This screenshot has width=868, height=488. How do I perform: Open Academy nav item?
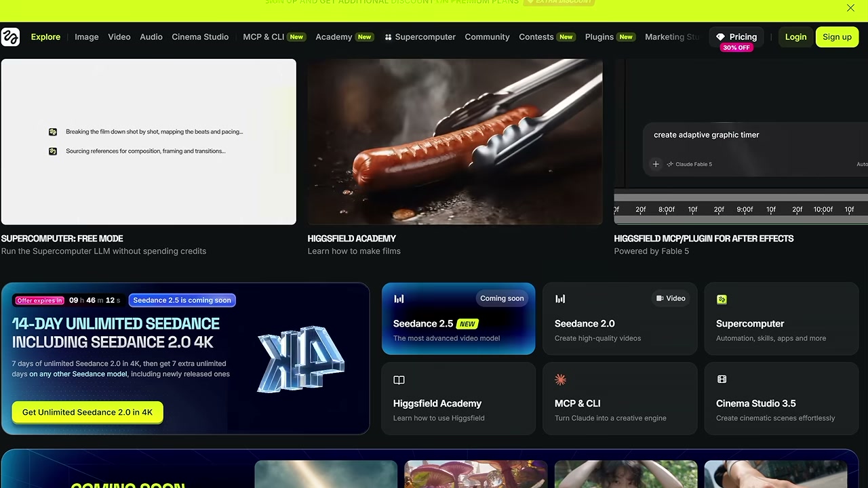344,37
